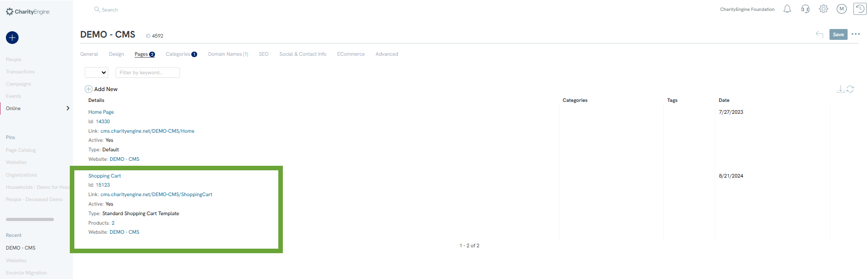The height and width of the screenshot is (279, 868).
Task: Click the Save button
Action: click(838, 34)
